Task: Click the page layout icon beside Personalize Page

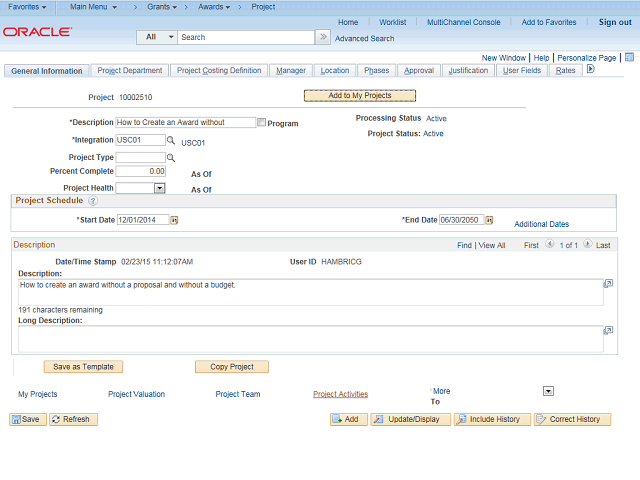Action: click(629, 57)
